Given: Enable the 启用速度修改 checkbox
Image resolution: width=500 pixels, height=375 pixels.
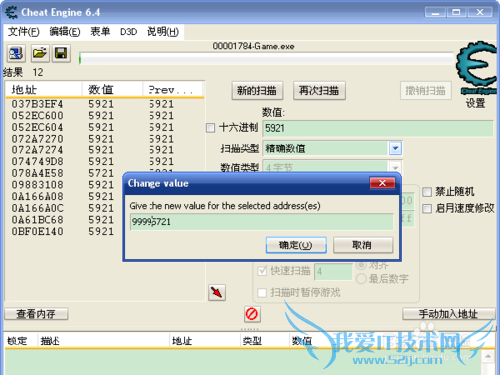Looking at the screenshot, I should 427,209.
